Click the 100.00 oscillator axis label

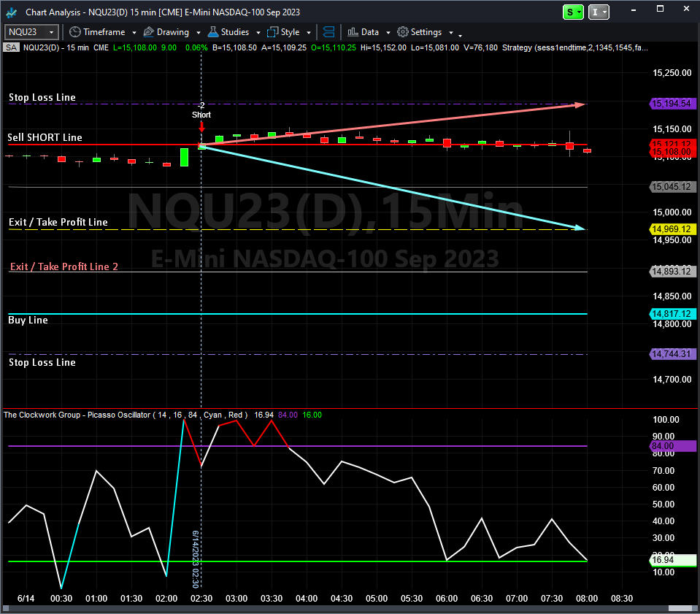tap(666, 420)
